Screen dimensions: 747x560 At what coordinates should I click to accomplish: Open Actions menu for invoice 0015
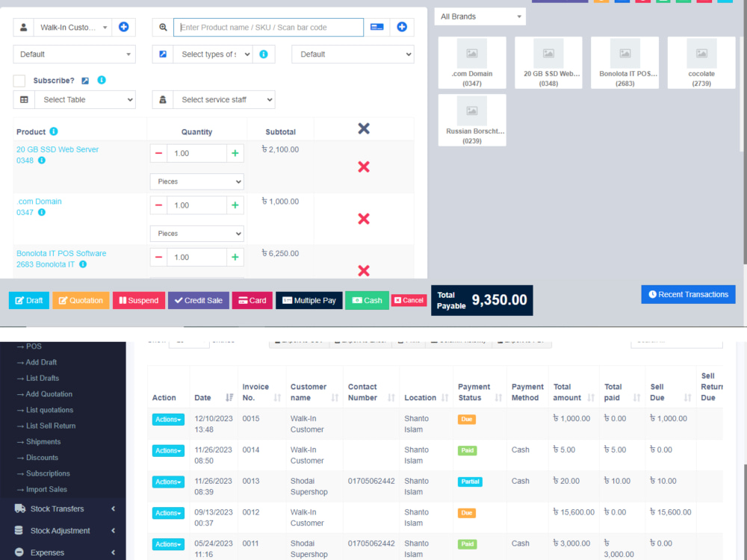[168, 420]
